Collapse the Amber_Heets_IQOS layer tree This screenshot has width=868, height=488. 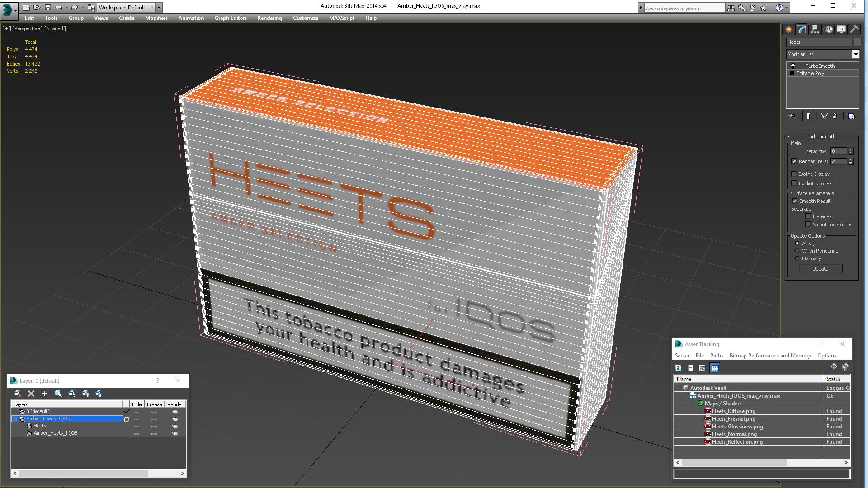coord(15,419)
